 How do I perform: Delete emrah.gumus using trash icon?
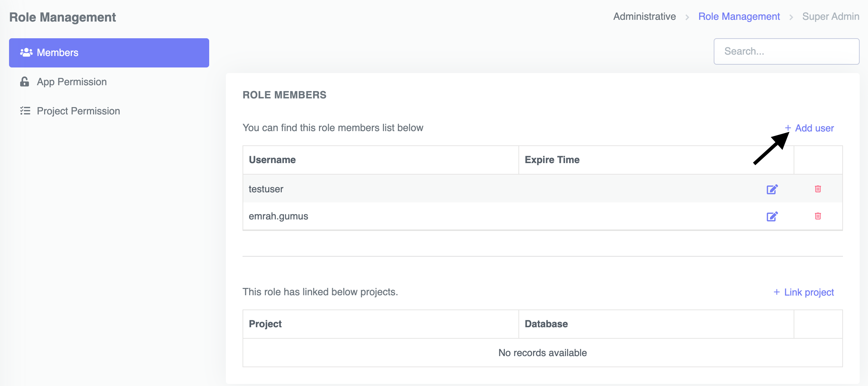pos(818,216)
